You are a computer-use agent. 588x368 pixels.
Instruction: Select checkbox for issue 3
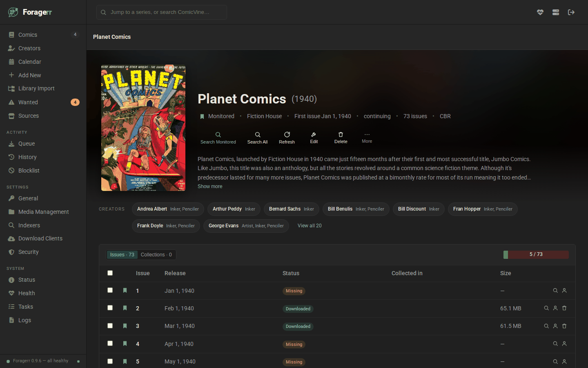pyautogui.click(x=110, y=325)
